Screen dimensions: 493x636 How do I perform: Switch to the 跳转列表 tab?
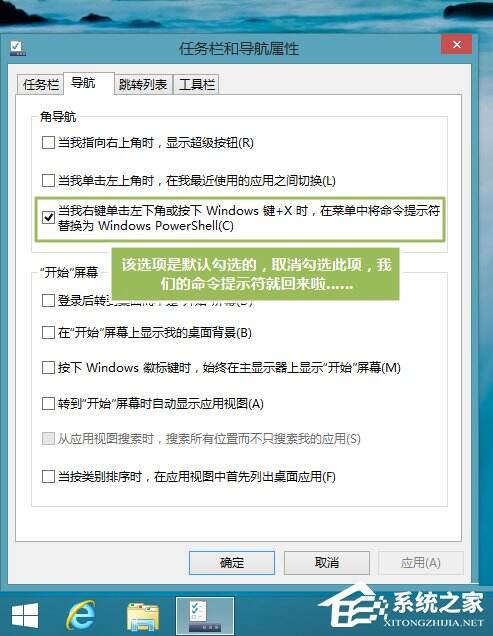point(143,85)
